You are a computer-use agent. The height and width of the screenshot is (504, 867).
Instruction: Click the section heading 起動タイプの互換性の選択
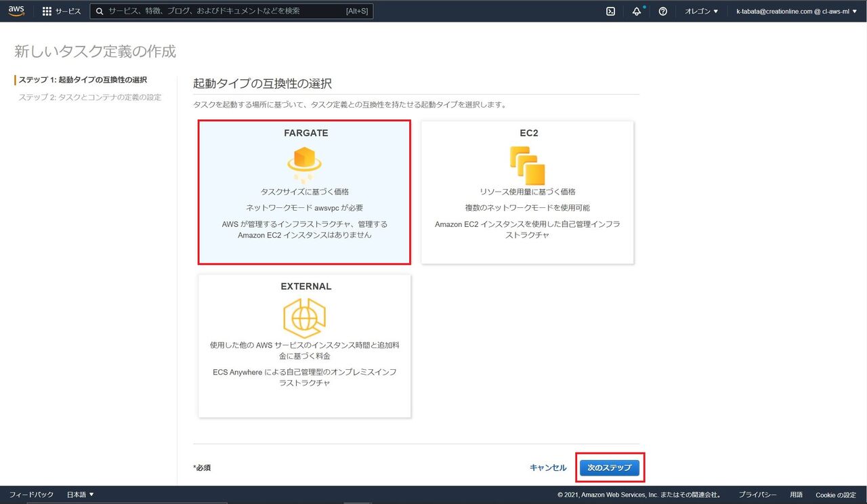(263, 84)
